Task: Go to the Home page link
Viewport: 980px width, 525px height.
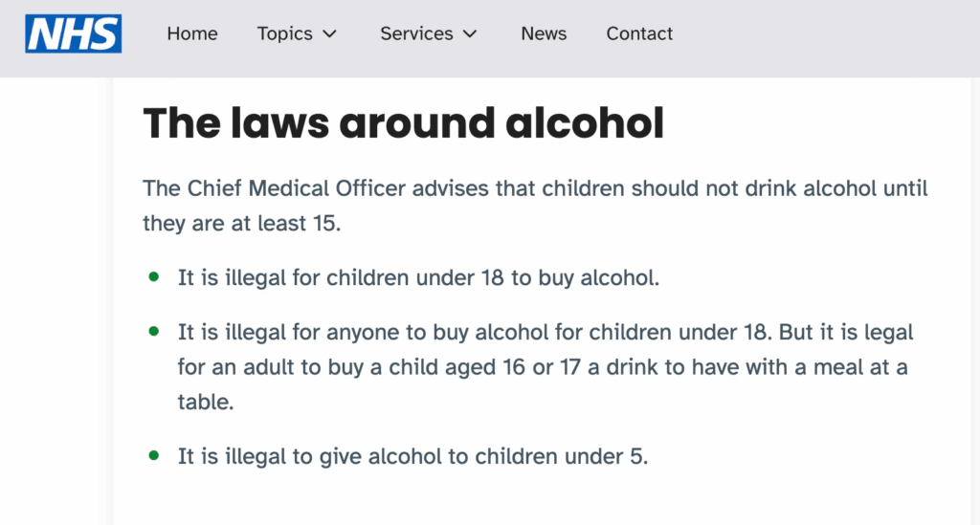Action: 192,33
